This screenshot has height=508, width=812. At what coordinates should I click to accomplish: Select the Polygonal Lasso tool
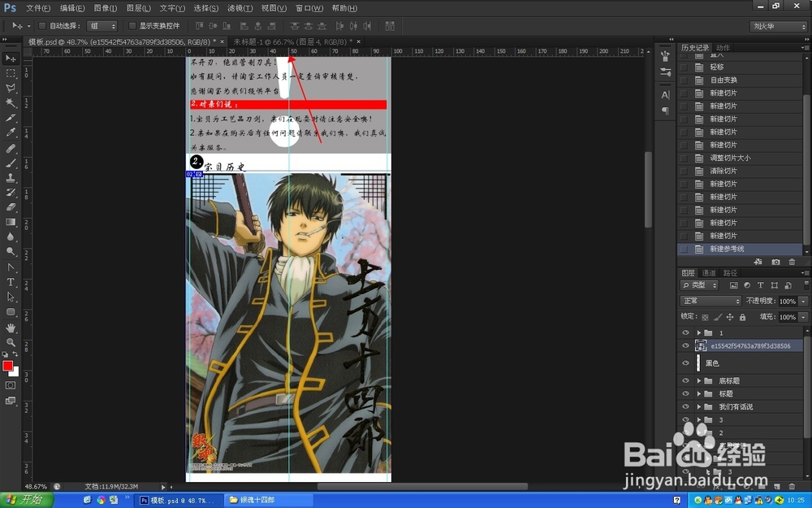pos(11,88)
